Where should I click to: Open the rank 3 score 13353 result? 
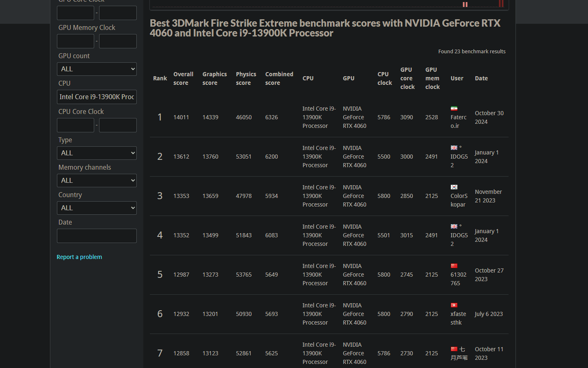pyautogui.click(x=181, y=196)
